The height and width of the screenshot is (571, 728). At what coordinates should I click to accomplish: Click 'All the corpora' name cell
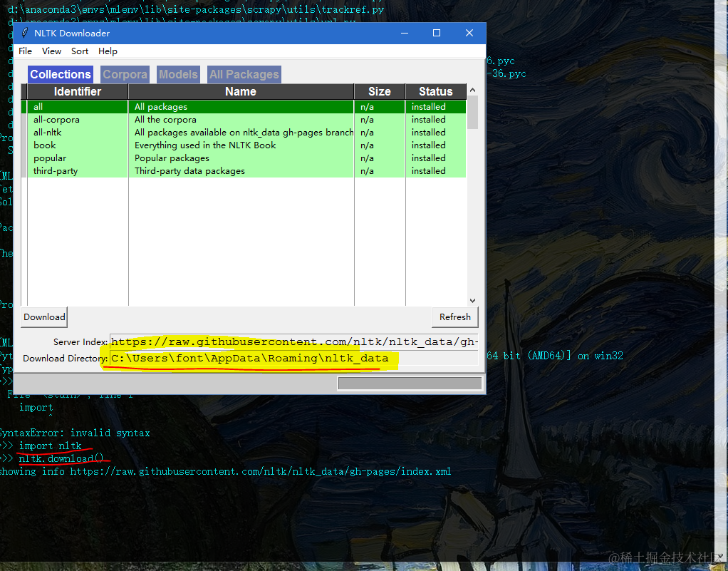241,119
